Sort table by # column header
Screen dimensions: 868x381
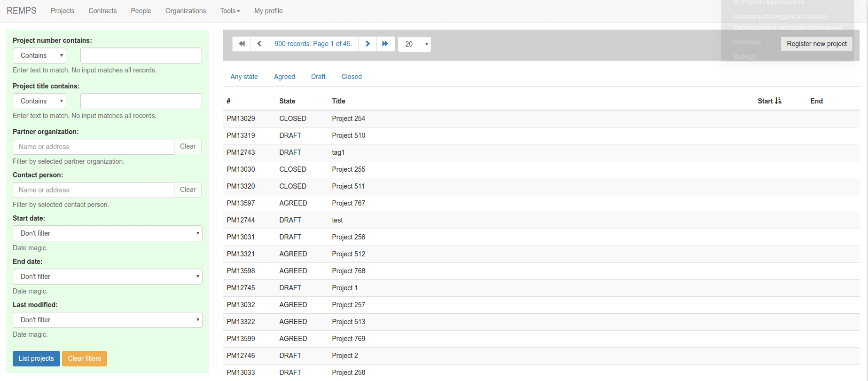pyautogui.click(x=228, y=101)
